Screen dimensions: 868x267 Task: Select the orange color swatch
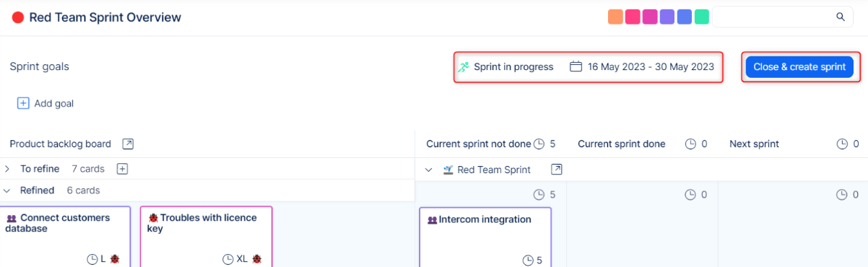615,17
